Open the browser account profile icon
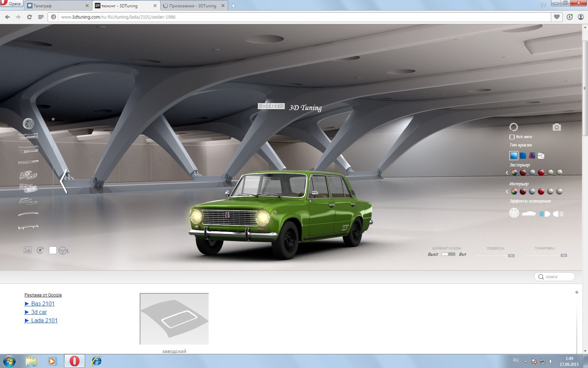Image resolution: width=588 pixels, height=368 pixels. 580,17
